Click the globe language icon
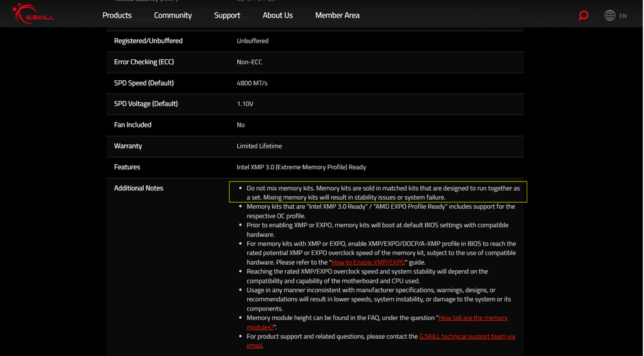 [610, 15]
